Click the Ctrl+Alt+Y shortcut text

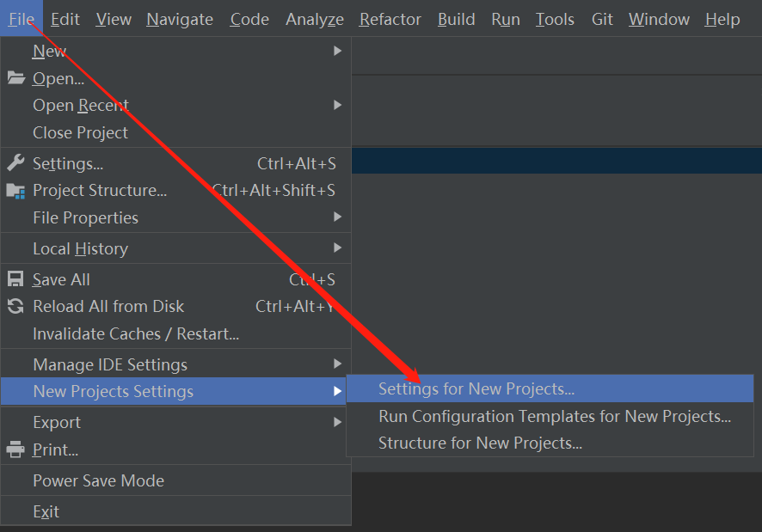click(x=296, y=307)
